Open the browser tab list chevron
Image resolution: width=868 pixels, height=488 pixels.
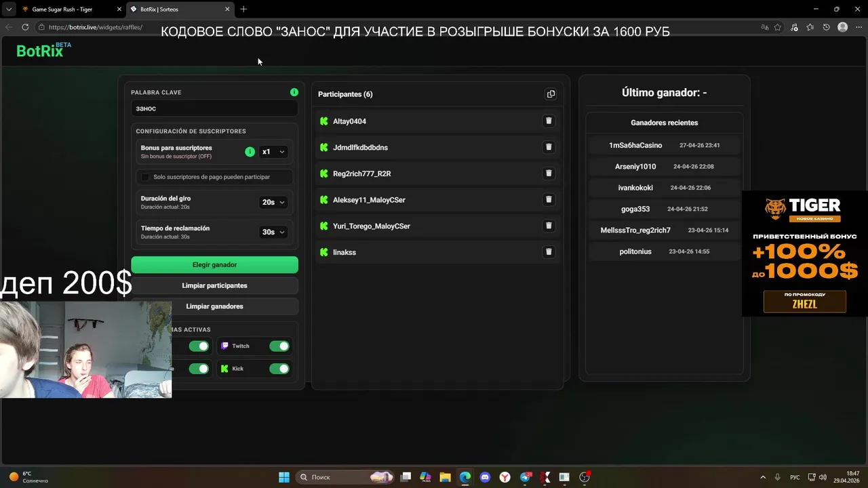pyautogui.click(x=8, y=9)
